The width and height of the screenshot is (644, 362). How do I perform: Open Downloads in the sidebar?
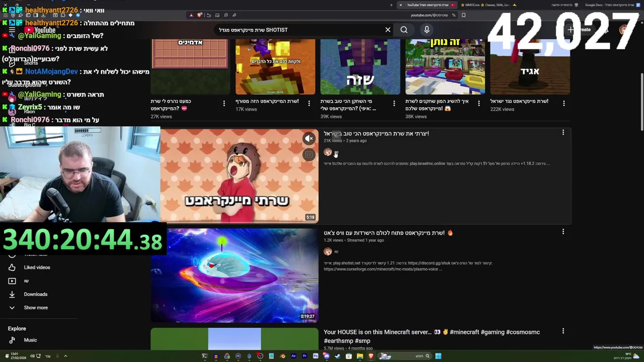[x=36, y=294]
